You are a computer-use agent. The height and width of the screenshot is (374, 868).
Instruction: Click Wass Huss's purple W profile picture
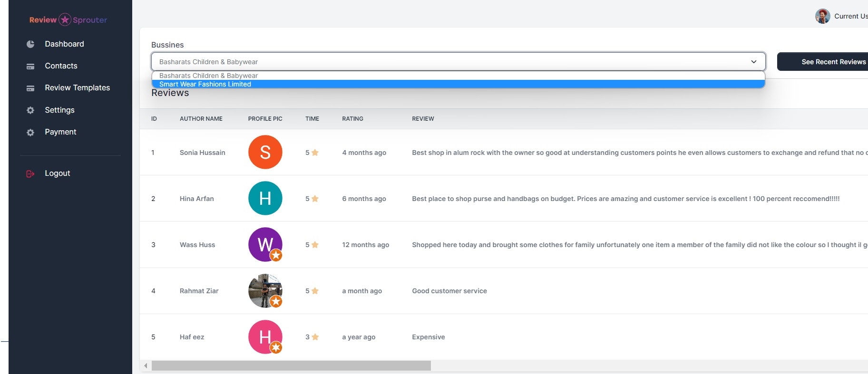[265, 245]
